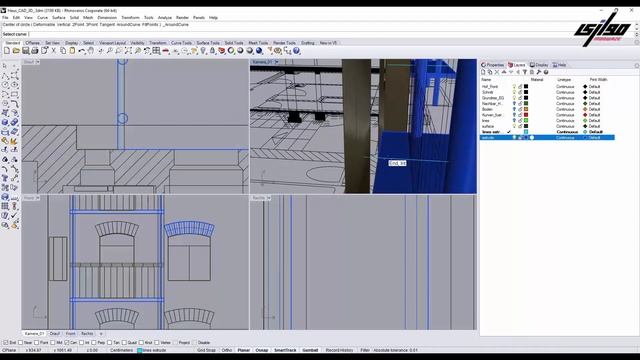Image resolution: width=640 pixels, height=360 pixels.
Task: Click the four-viewport layout icon
Action: tap(156, 51)
